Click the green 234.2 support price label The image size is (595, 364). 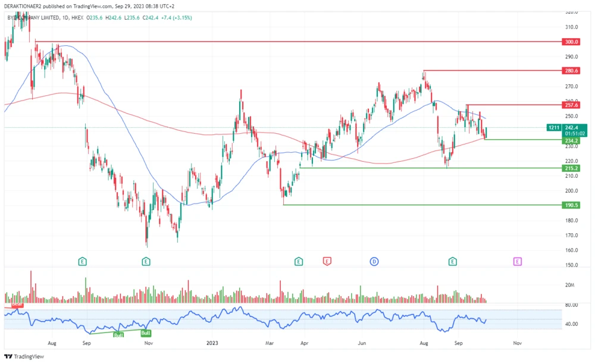pyautogui.click(x=571, y=141)
